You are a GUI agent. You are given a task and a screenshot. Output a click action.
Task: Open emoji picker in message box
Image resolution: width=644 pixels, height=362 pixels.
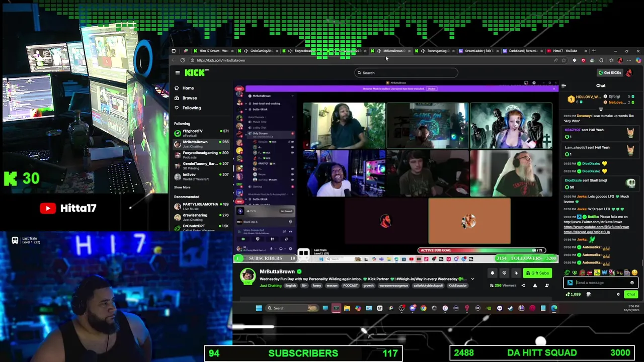click(x=632, y=283)
